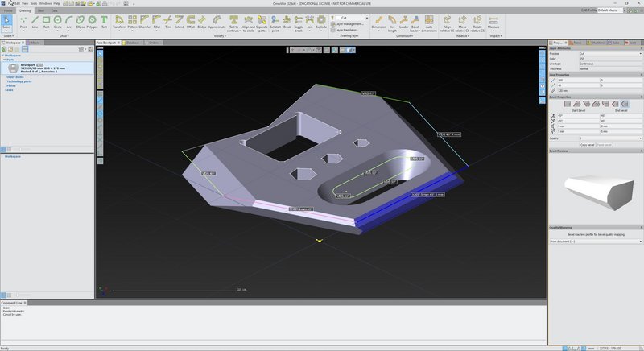Image resolution: width=644 pixels, height=351 pixels.
Task: Switch to the View ribbon tab
Action: click(40, 10)
